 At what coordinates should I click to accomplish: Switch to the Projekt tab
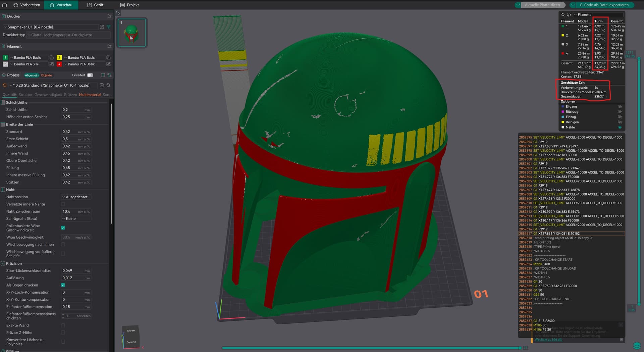pos(129,5)
